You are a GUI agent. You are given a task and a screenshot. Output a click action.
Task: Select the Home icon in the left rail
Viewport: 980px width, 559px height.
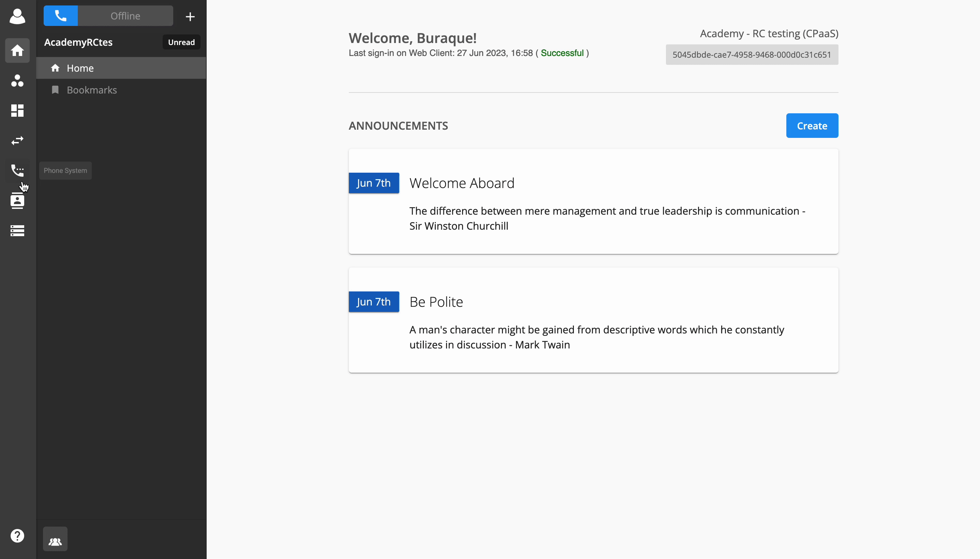17,50
